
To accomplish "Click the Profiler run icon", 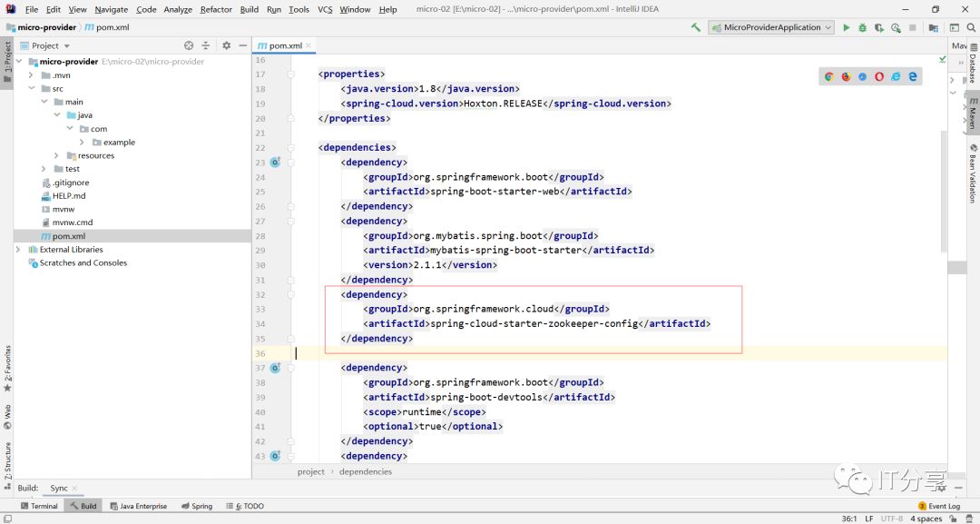I will point(896,27).
